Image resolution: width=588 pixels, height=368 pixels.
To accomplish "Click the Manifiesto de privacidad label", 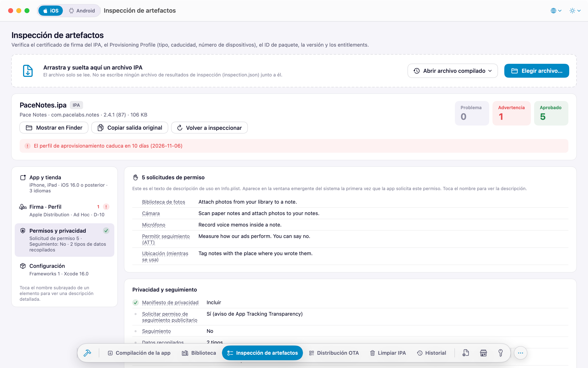I will (170, 303).
